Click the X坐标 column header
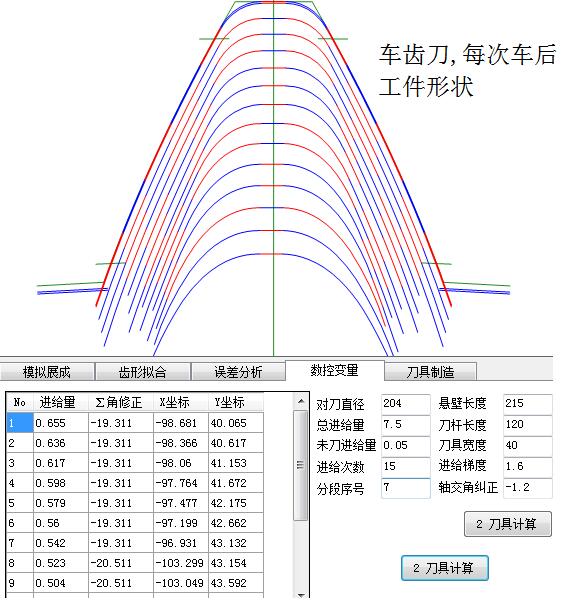 point(181,402)
